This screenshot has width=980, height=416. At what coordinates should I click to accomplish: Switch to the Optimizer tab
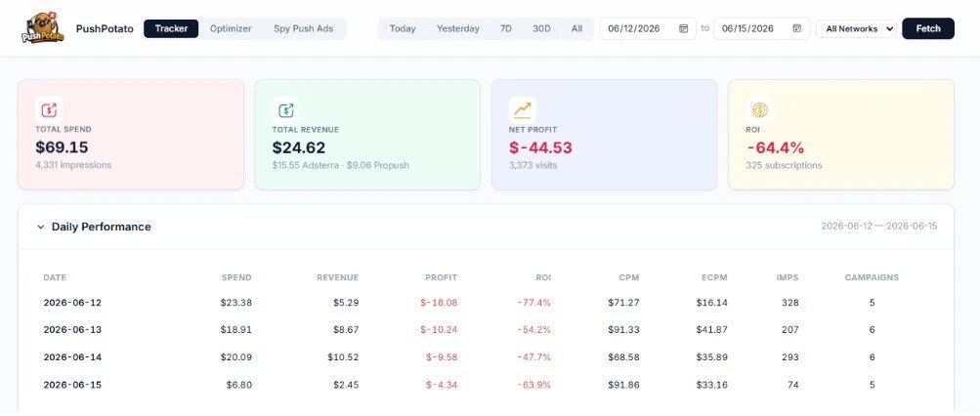click(x=231, y=28)
